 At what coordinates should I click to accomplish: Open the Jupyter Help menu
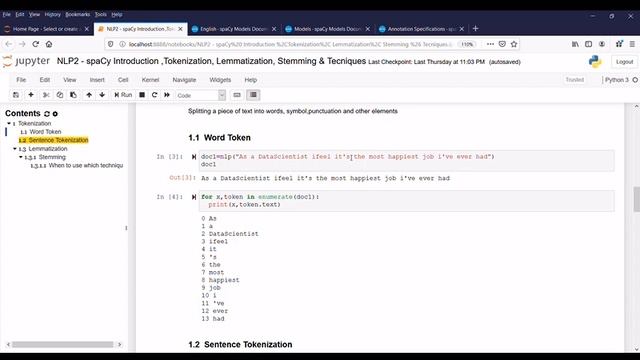(x=251, y=80)
